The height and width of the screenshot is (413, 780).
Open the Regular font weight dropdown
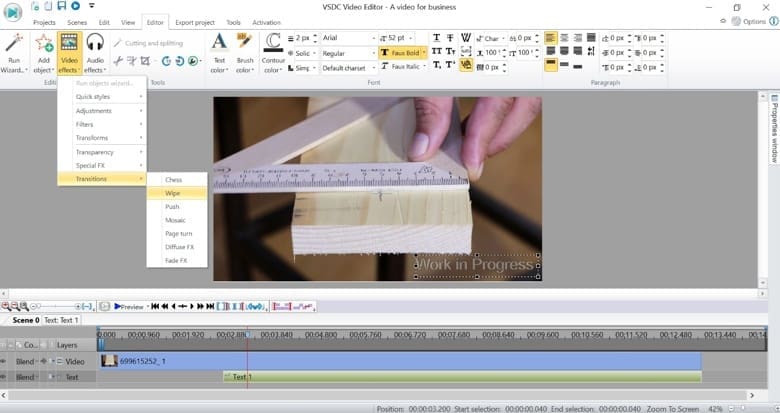pos(349,53)
